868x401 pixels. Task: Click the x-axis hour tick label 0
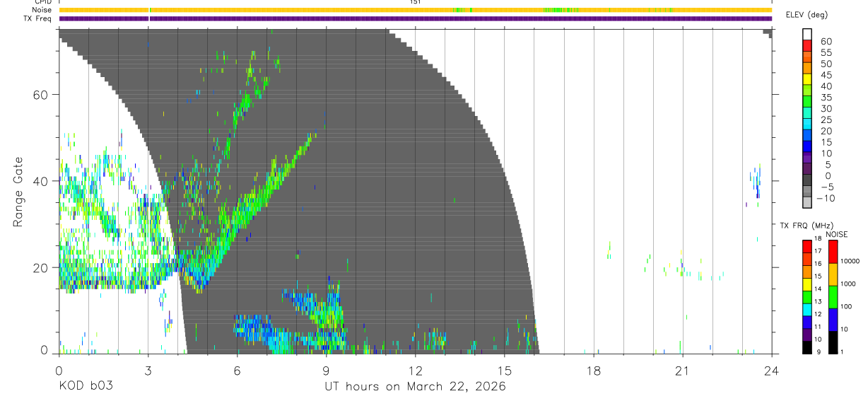[59, 371]
